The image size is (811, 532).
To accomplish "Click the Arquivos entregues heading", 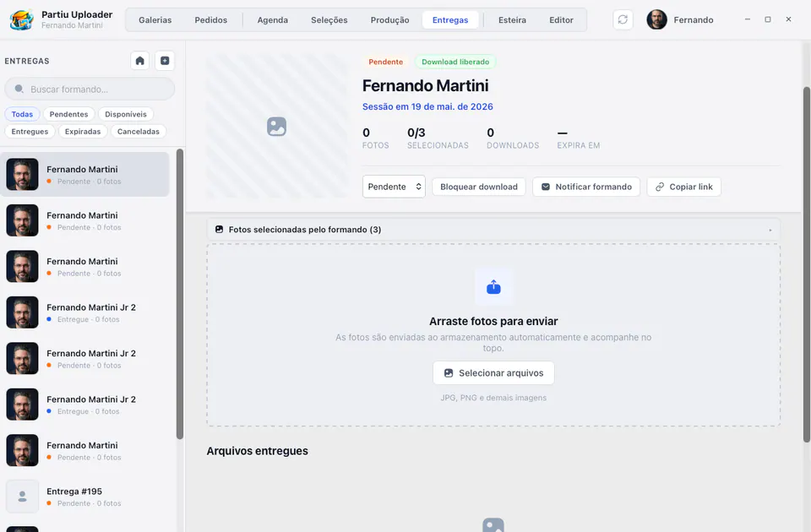I will coord(257,451).
